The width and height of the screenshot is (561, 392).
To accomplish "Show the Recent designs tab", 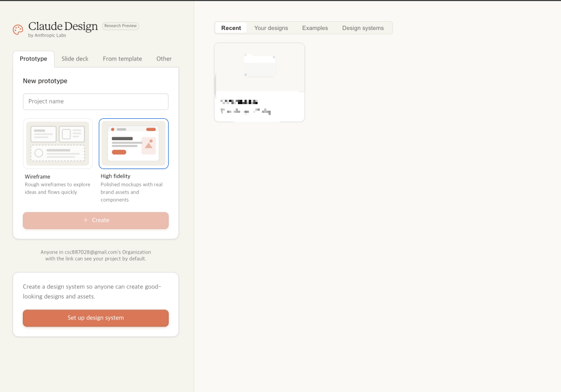I will [231, 28].
